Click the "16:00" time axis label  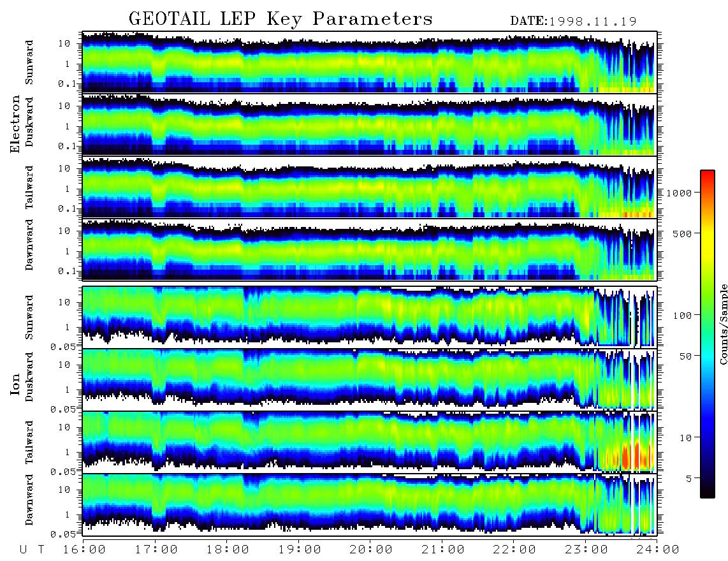85,550
